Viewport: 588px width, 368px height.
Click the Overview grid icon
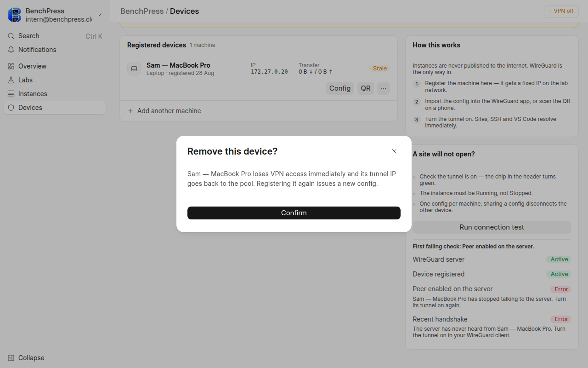[11, 66]
